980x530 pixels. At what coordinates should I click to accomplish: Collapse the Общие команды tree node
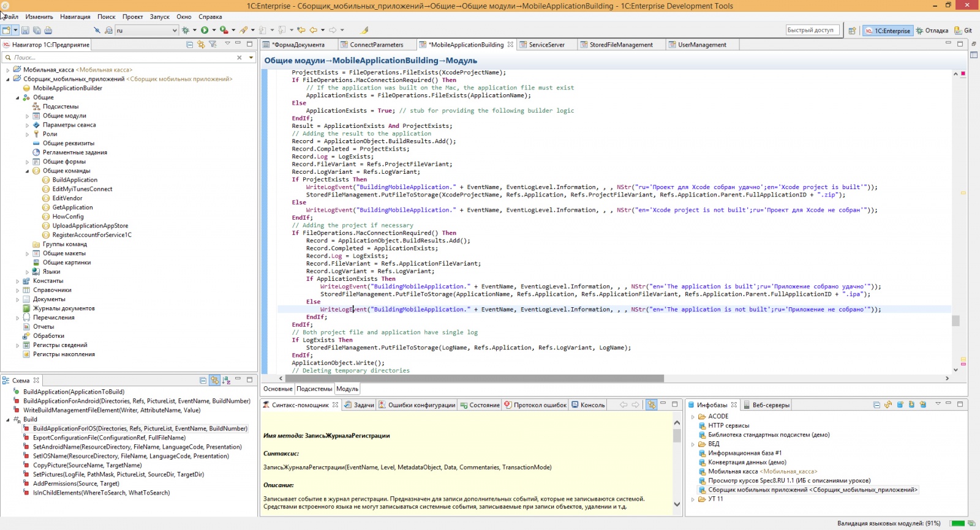coord(28,171)
